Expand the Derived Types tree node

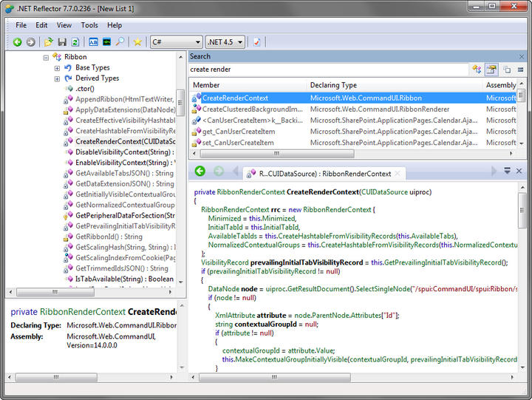tap(58, 78)
